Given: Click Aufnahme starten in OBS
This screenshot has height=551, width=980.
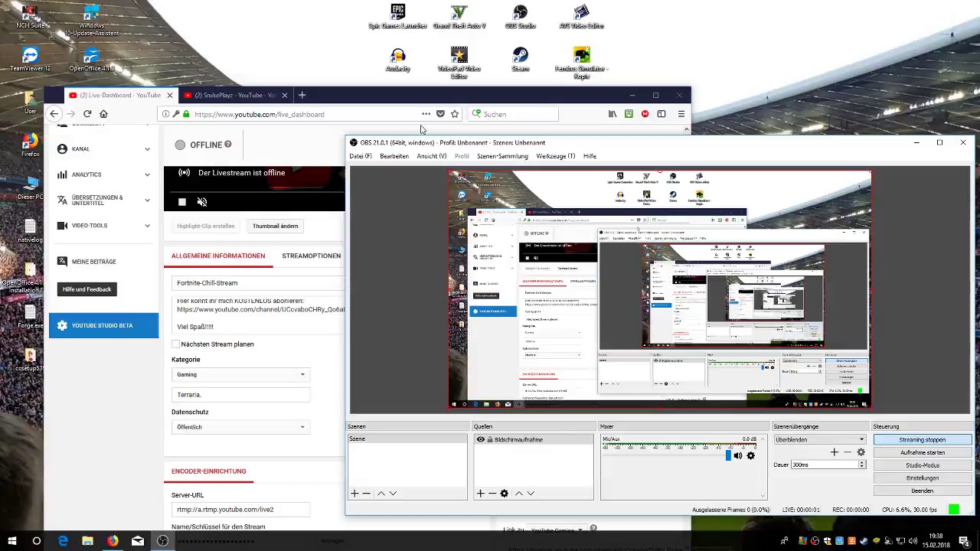Looking at the screenshot, I should [x=923, y=452].
